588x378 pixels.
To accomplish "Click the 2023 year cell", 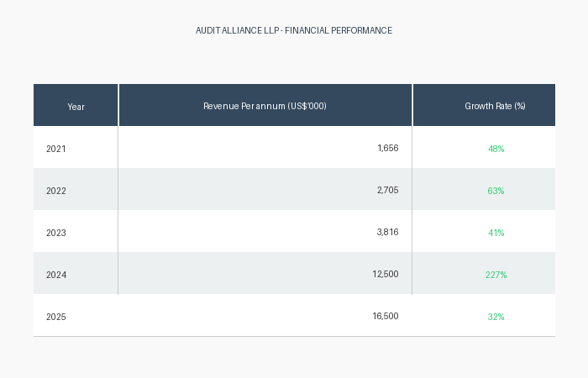I will tap(55, 233).
